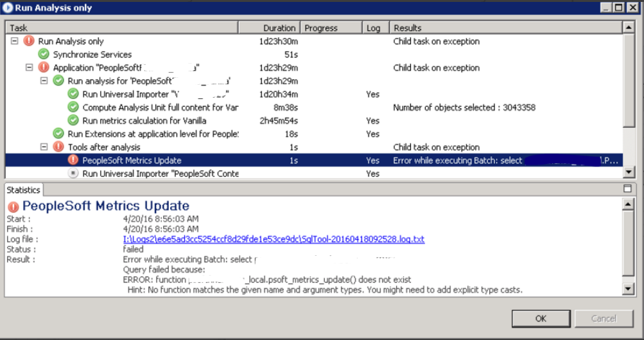The image size is (644, 340).
Task: Click the Results column header
Action: point(506,28)
